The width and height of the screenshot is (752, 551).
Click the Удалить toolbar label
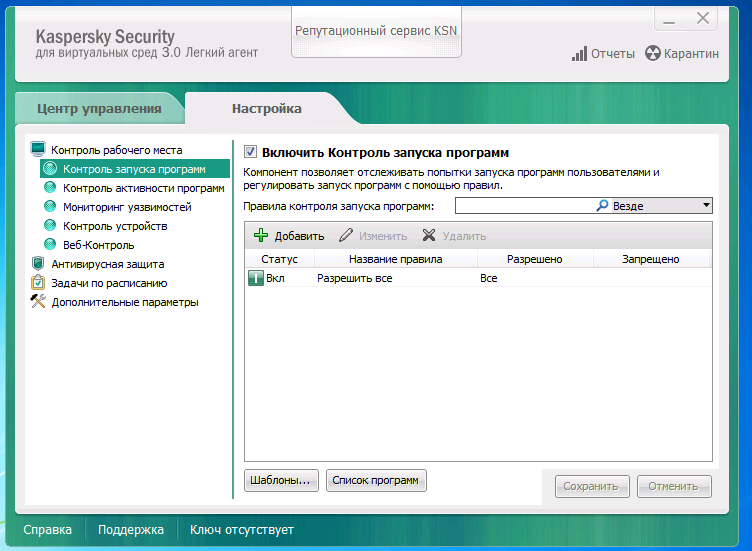point(464,236)
